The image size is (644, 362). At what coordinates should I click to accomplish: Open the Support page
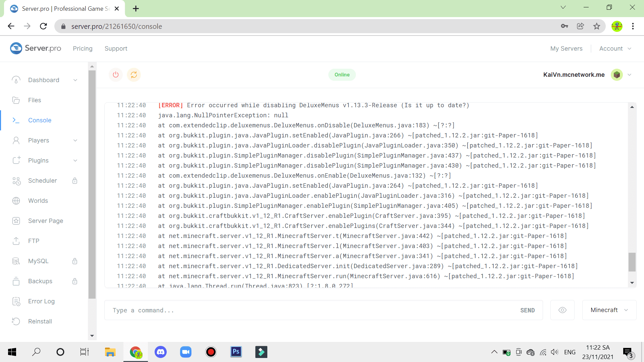pyautogui.click(x=116, y=49)
